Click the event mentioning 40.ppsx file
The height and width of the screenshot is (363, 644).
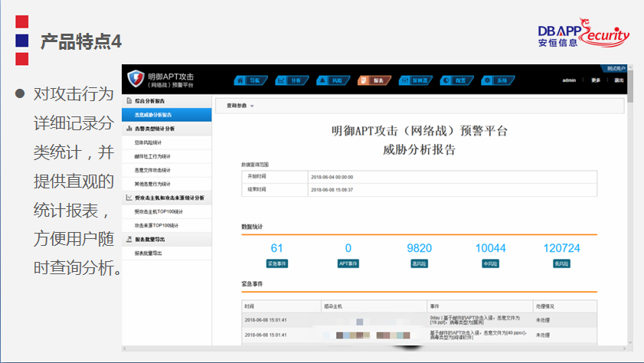[478, 335]
